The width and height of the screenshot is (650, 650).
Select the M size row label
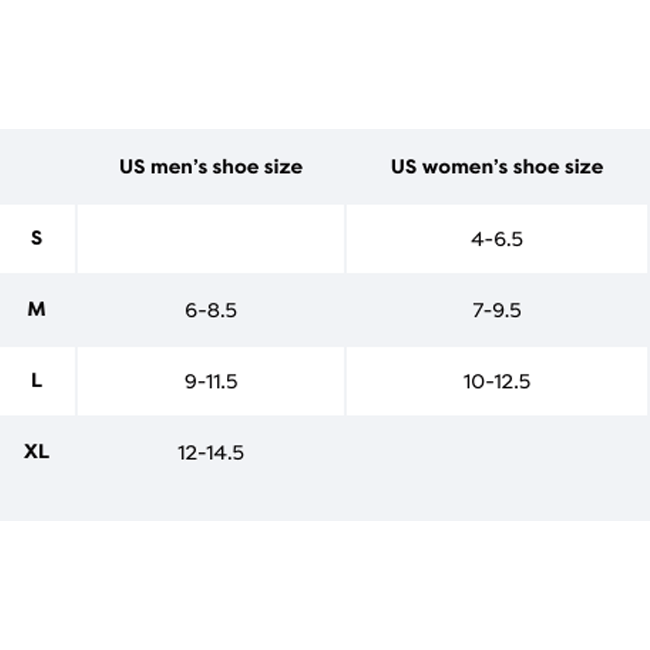coord(37,309)
